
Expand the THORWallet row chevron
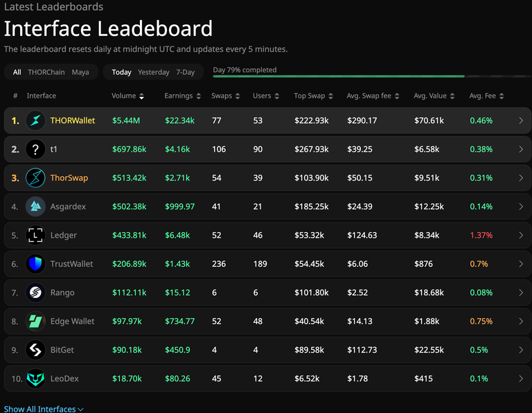[521, 121]
